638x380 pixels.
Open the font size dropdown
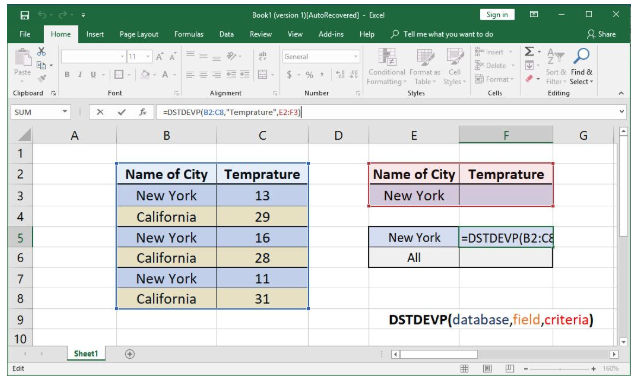[148, 57]
